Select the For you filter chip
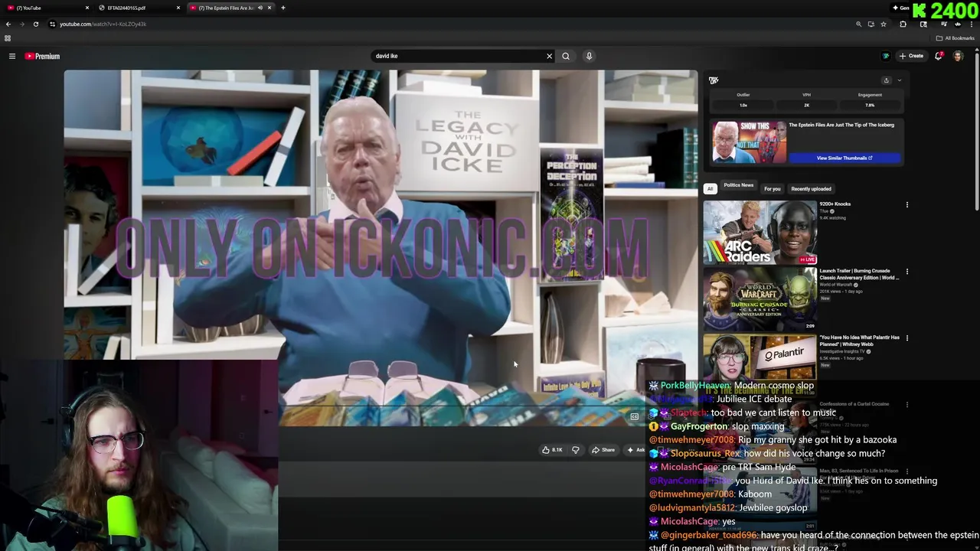This screenshot has height=551, width=980. tap(772, 189)
